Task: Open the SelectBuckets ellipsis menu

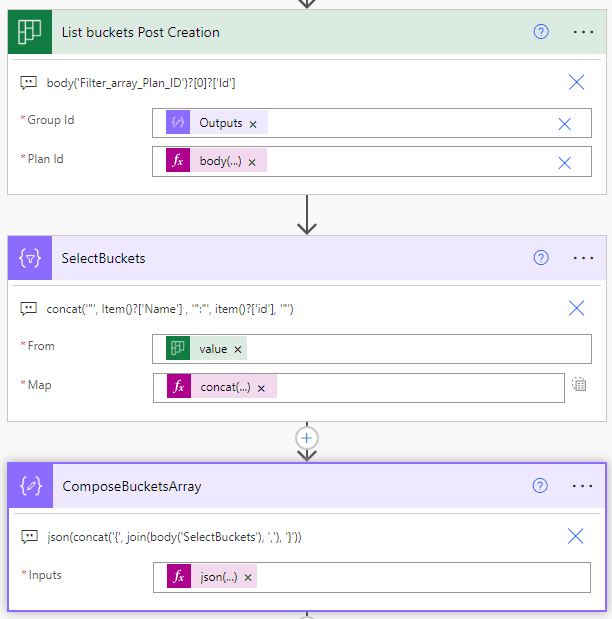Action: [583, 258]
